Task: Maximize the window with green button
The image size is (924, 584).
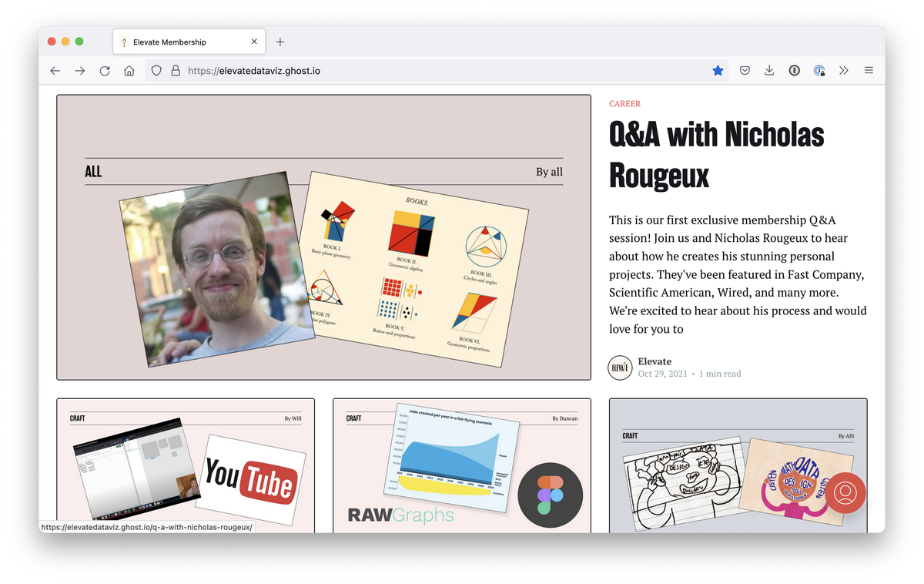Action: [79, 42]
